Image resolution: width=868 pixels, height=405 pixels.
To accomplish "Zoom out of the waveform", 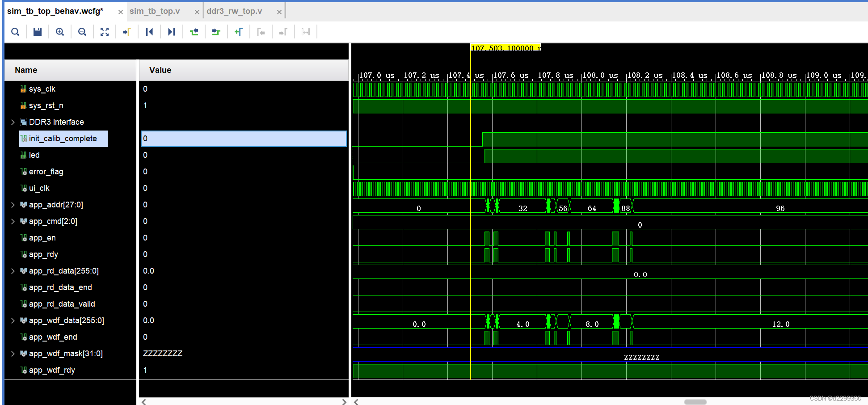I will click(82, 32).
